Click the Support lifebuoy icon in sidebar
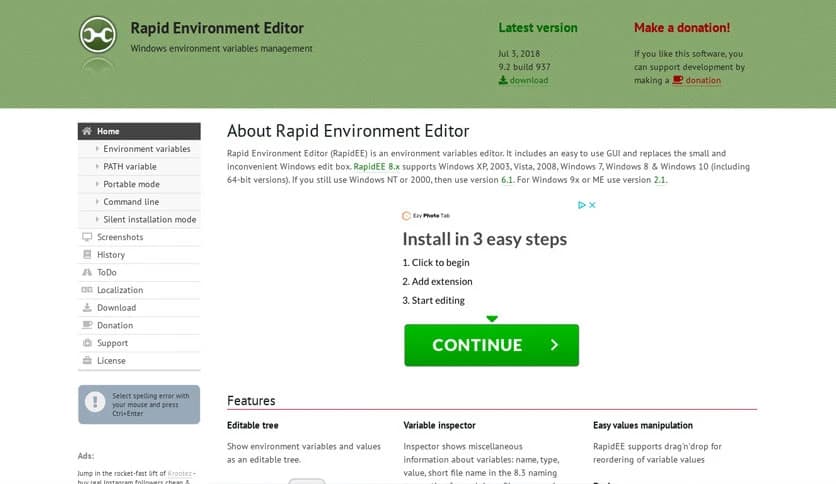Screen dimensions: 836x484 coord(87,343)
